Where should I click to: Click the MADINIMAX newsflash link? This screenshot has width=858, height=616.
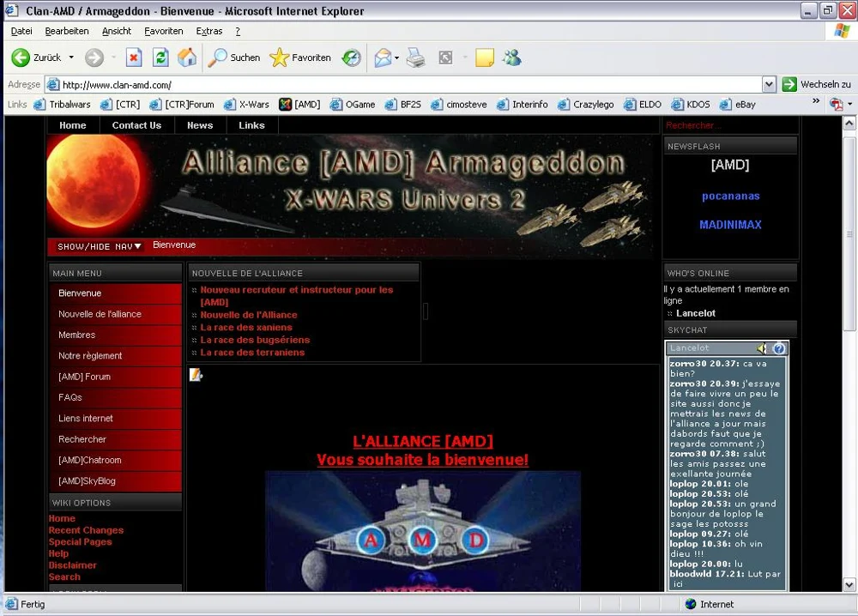coord(730,224)
